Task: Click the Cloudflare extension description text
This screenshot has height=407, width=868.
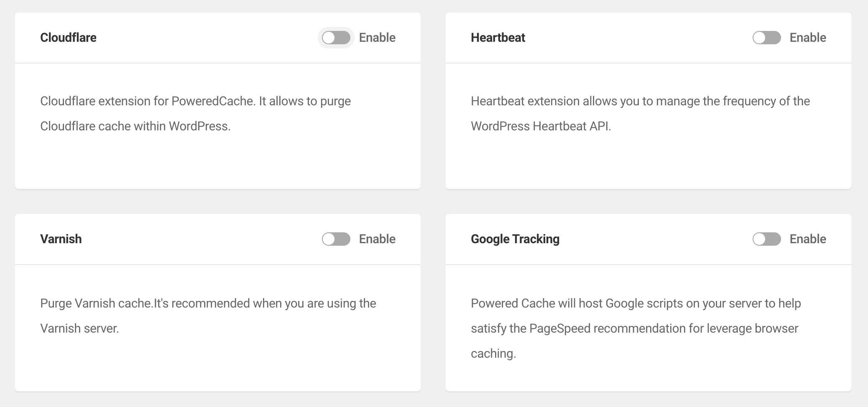Action: click(x=195, y=114)
